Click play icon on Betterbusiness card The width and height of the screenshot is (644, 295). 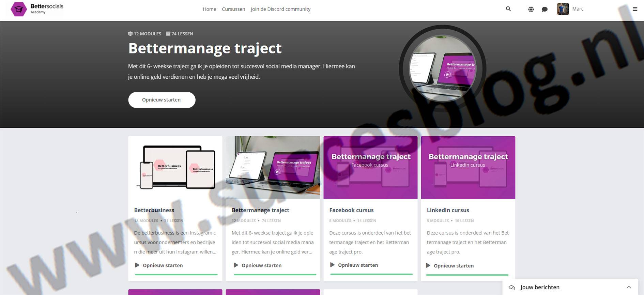click(137, 265)
